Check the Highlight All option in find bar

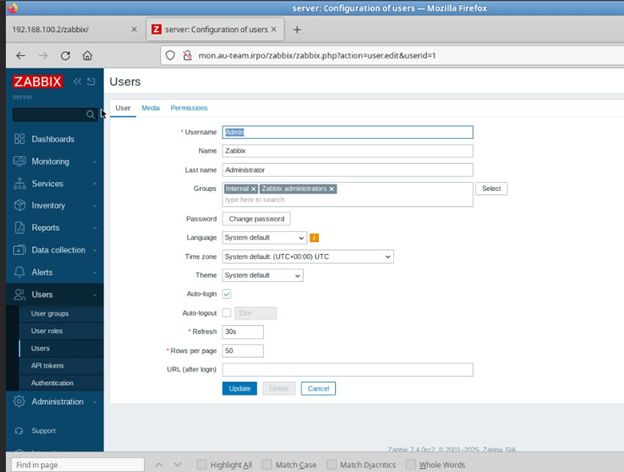pyautogui.click(x=203, y=465)
